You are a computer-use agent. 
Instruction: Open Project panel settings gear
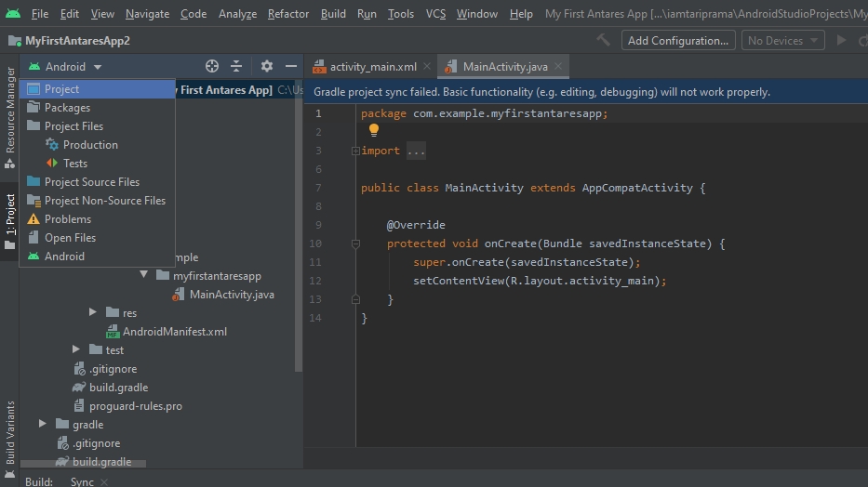point(267,66)
